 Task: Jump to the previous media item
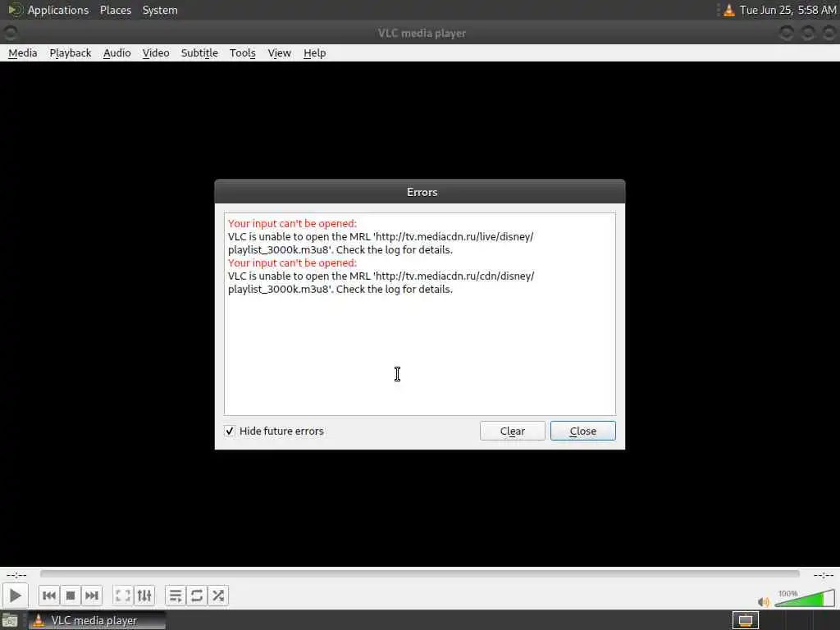(x=48, y=596)
